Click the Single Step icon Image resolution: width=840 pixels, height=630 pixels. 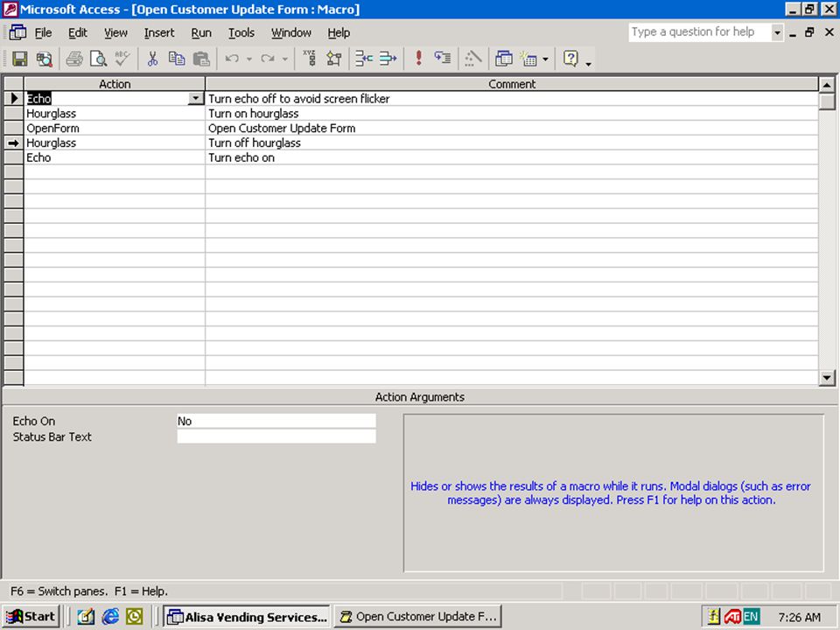click(443, 59)
